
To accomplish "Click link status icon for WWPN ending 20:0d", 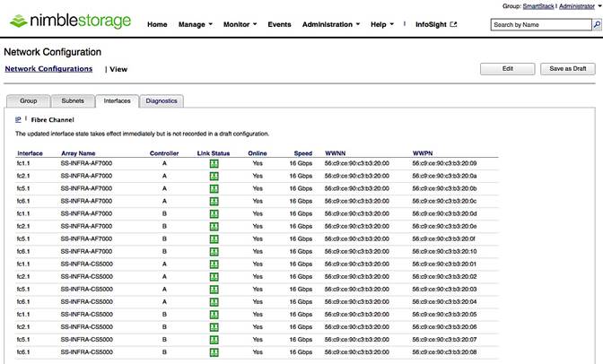I will 214,213.
